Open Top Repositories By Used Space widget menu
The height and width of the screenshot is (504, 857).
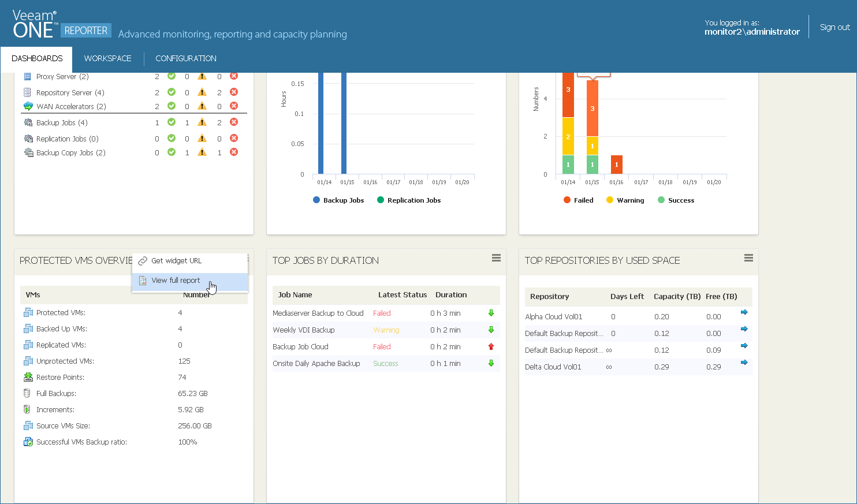pos(748,258)
